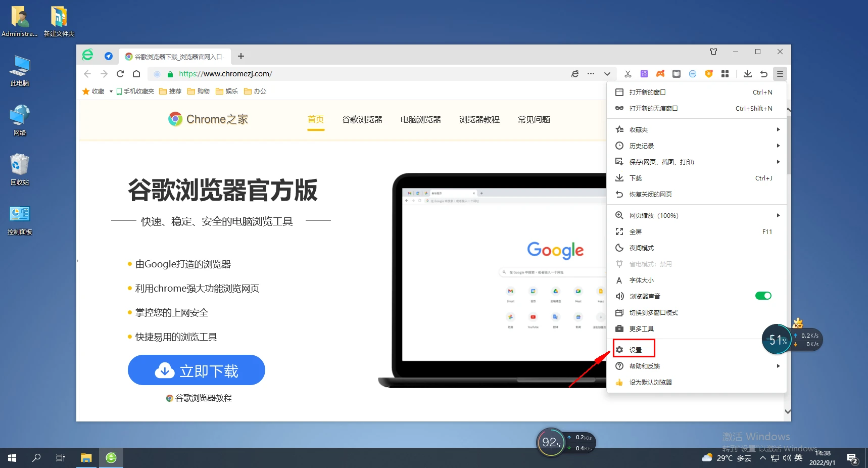
Task: Close the hamburger main menu button
Action: click(x=780, y=74)
